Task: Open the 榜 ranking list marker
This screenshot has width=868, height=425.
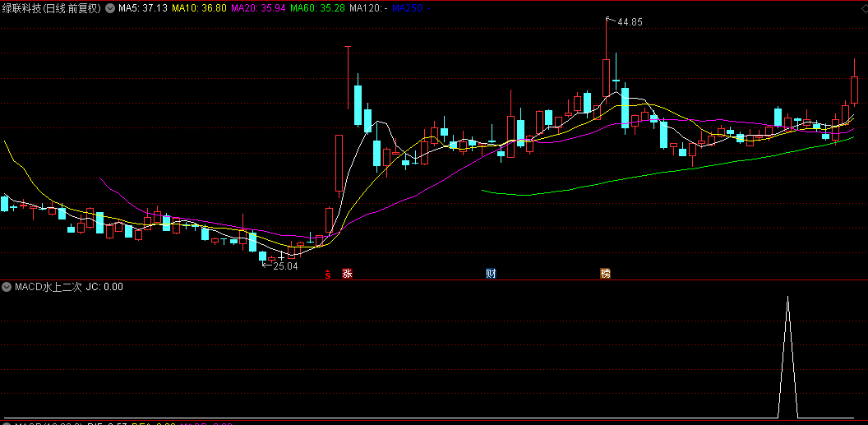Action: tap(606, 273)
